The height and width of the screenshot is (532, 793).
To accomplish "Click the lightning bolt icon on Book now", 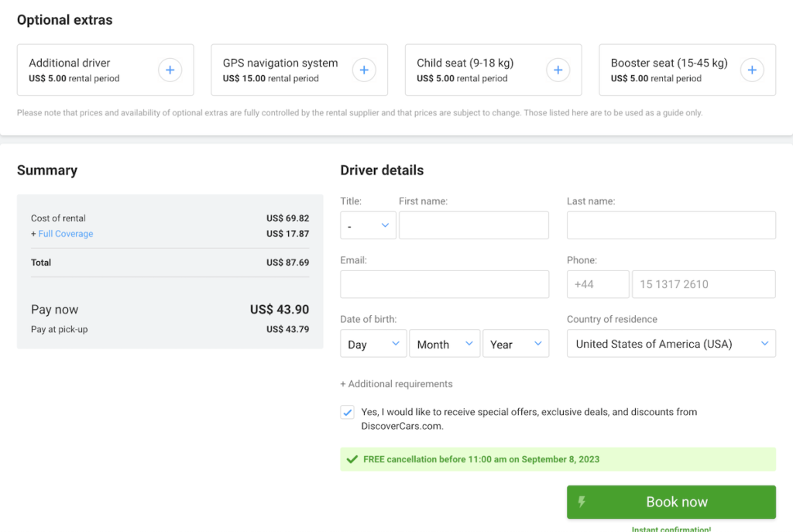I will [582, 502].
